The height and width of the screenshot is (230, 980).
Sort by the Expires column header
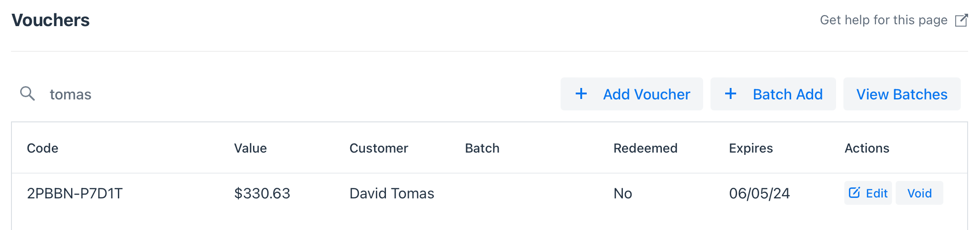click(751, 148)
